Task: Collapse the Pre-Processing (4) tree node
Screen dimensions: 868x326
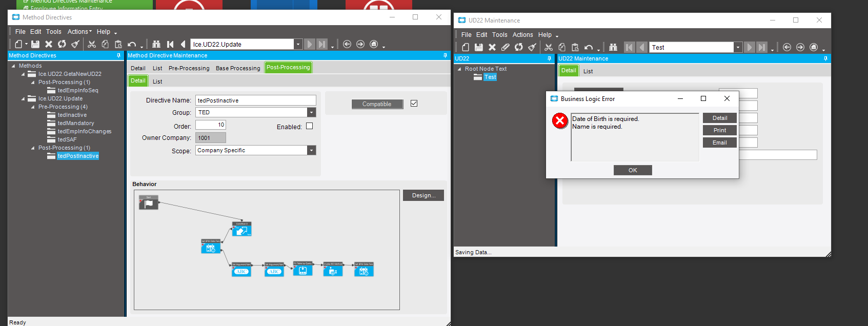Action: 33,107
